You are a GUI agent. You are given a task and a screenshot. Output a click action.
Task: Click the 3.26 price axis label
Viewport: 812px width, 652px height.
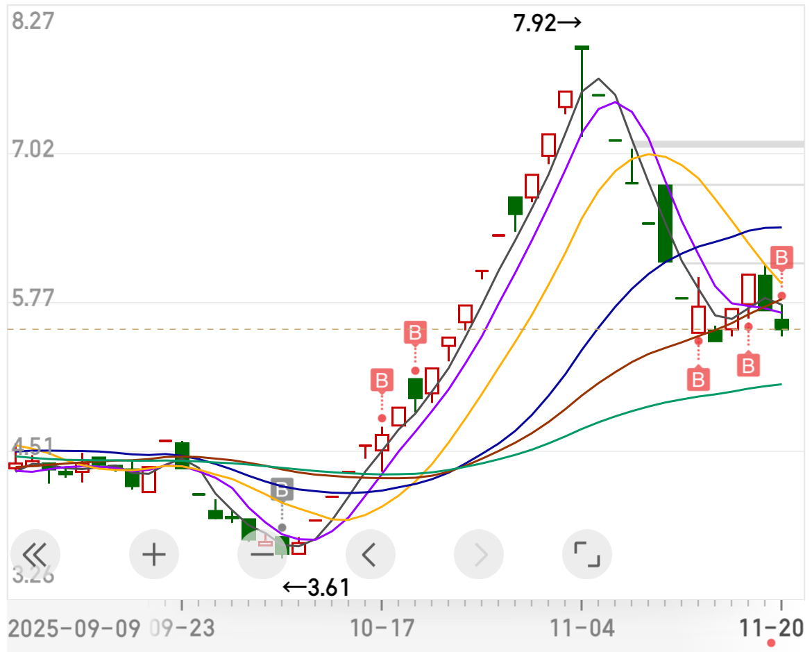[x=33, y=575]
